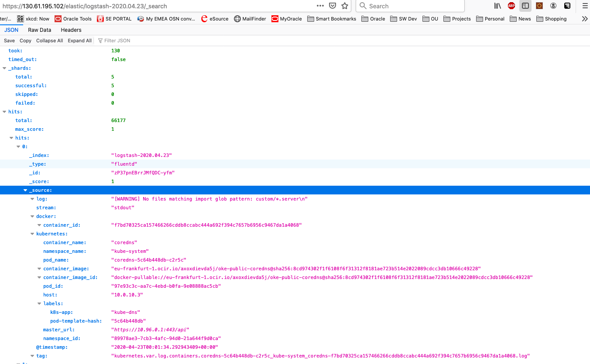Click the black container extension icon
The width and height of the screenshot is (590, 364).
567,6
